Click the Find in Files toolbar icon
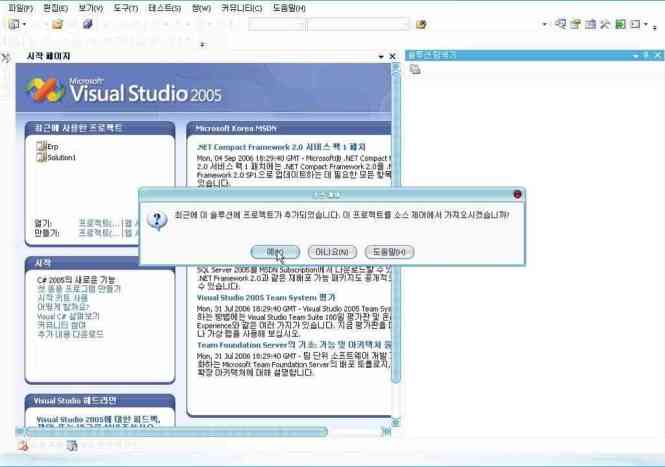The width and height of the screenshot is (665, 467). [421, 25]
